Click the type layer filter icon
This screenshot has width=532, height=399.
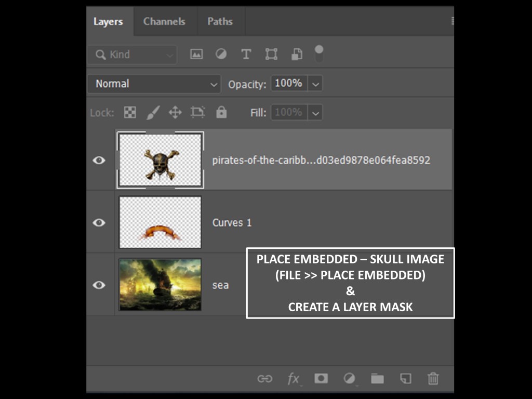(246, 54)
